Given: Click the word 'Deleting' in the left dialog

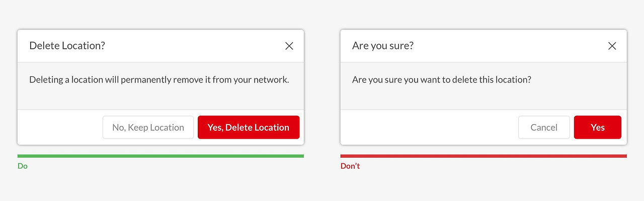Looking at the screenshot, I should point(46,80).
